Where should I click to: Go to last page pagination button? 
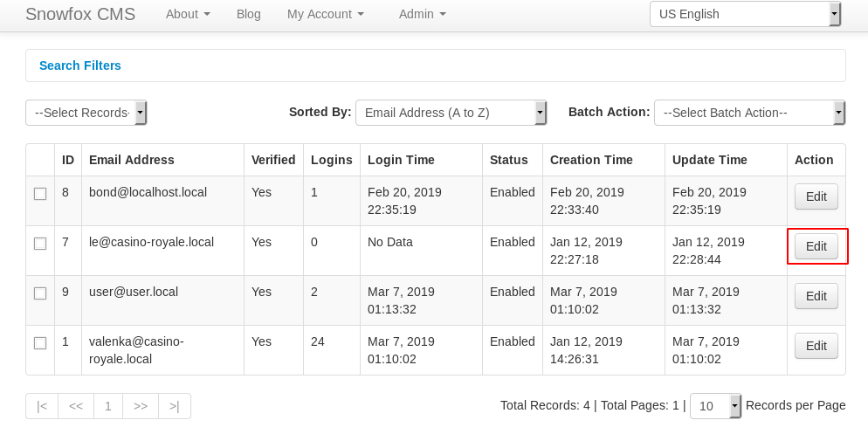click(x=175, y=406)
